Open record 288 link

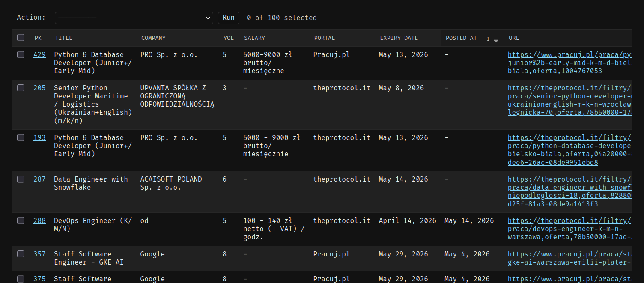(39, 220)
